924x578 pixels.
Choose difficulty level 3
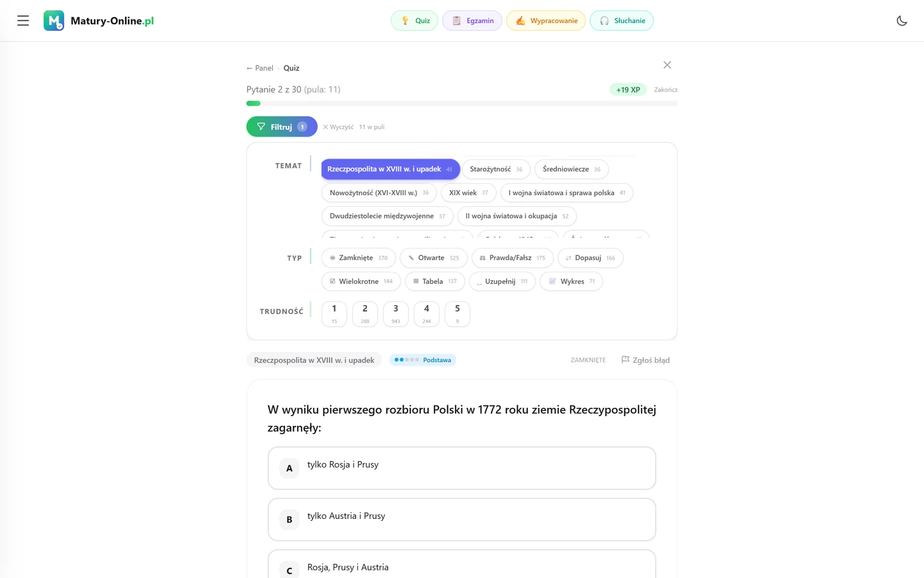396,314
